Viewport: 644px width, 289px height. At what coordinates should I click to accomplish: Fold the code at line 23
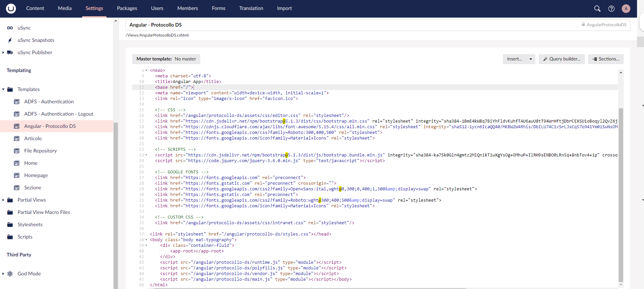(146, 155)
